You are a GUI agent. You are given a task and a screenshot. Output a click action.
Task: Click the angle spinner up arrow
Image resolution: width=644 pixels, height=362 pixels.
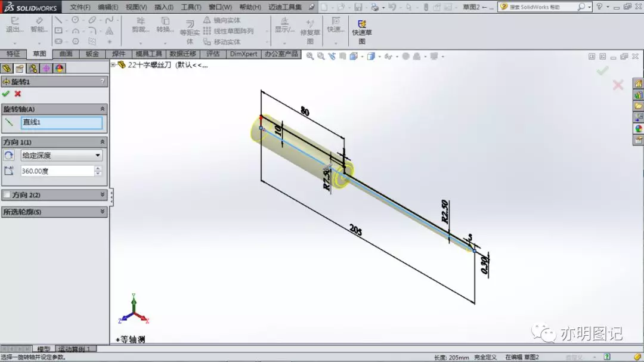tap(98, 168)
